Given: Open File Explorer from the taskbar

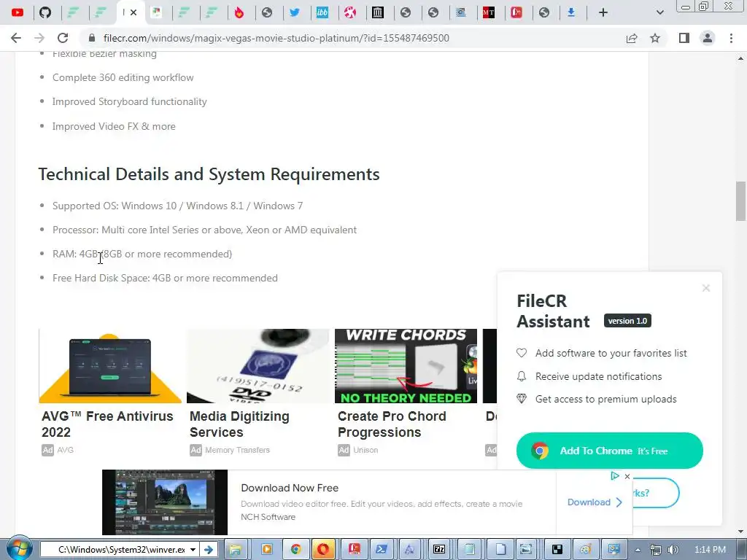Looking at the screenshot, I should 235,550.
